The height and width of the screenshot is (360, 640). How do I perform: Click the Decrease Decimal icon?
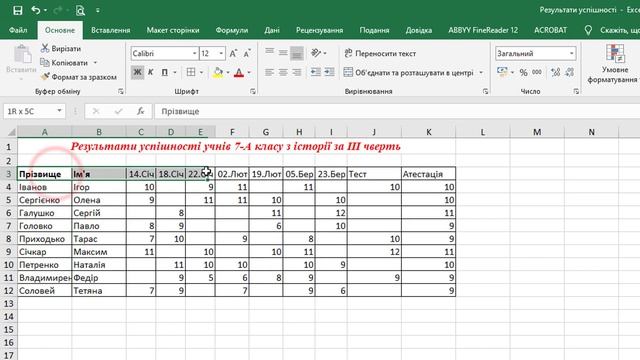[569, 73]
